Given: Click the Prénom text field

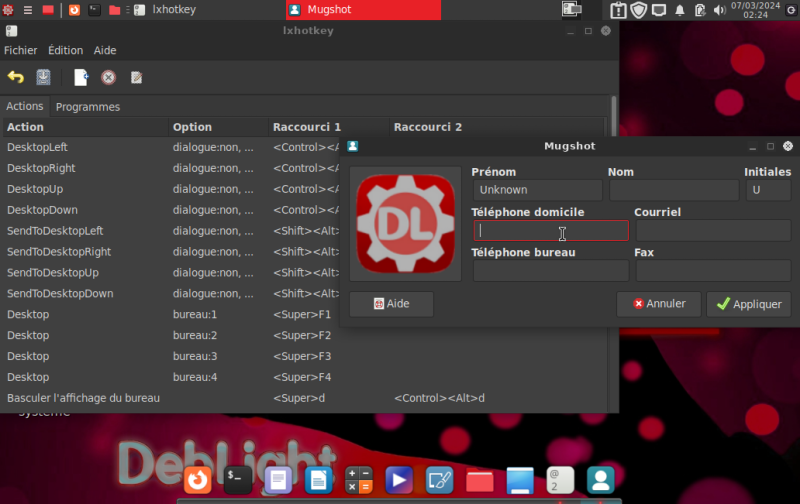Looking at the screenshot, I should tap(537, 190).
